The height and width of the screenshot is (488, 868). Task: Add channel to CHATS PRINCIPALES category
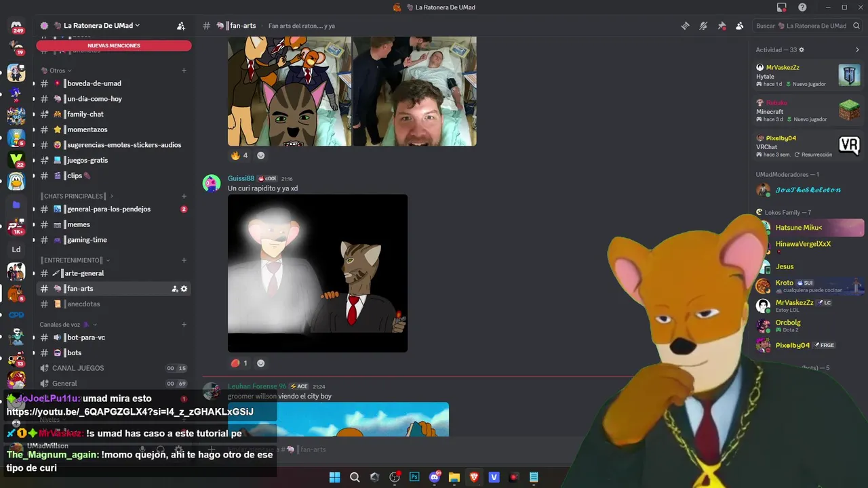(x=184, y=196)
